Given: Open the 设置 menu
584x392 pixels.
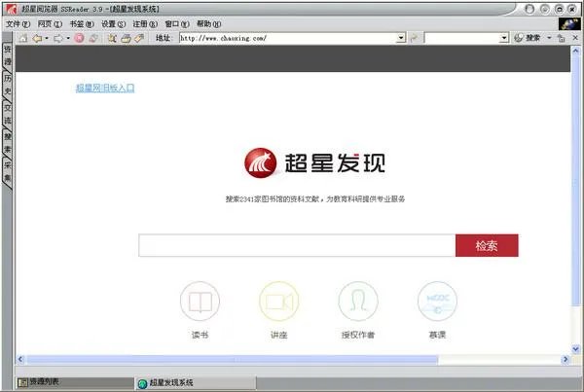Looking at the screenshot, I should (x=113, y=24).
